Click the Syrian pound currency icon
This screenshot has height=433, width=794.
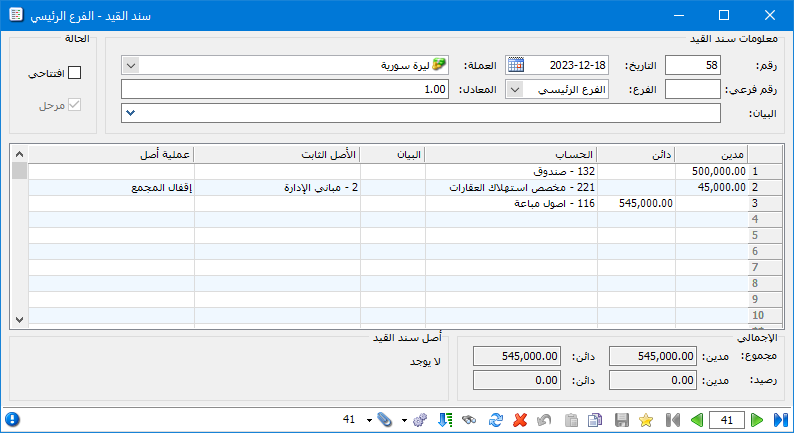439,64
